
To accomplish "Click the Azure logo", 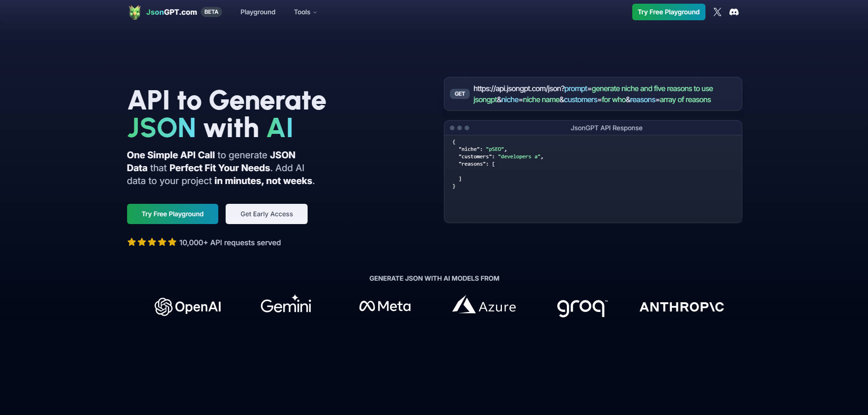I will pos(484,306).
